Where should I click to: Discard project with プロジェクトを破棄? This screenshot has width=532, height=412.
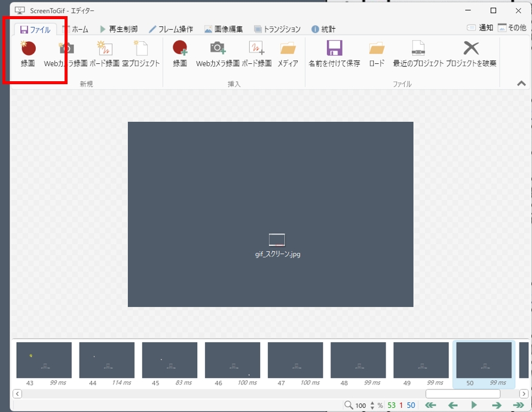tap(471, 53)
